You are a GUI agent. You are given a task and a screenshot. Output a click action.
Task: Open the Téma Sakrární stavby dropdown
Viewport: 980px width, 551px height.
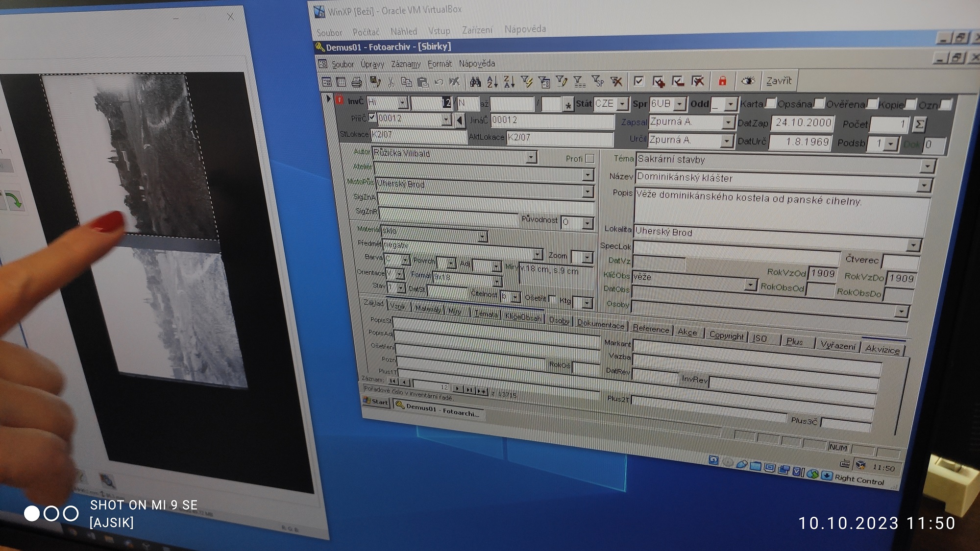(x=927, y=167)
